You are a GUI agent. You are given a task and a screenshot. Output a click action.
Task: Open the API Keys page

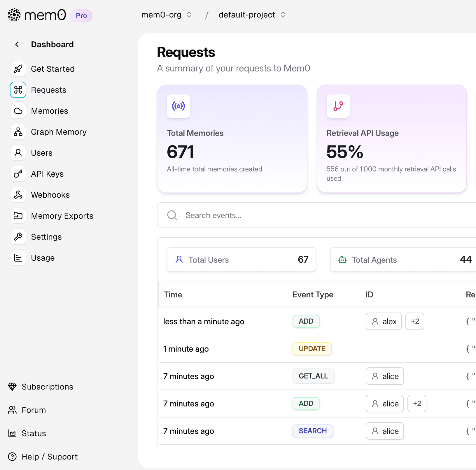click(47, 174)
